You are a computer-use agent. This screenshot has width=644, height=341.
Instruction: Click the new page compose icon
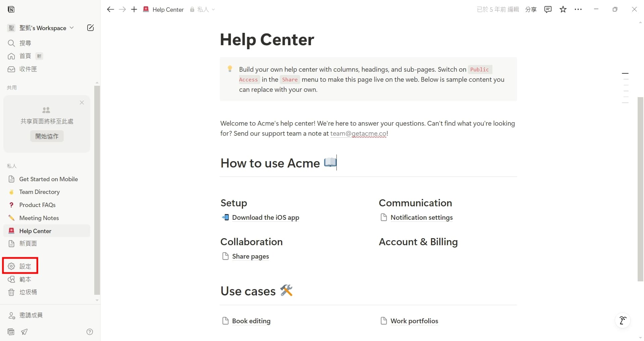point(90,28)
